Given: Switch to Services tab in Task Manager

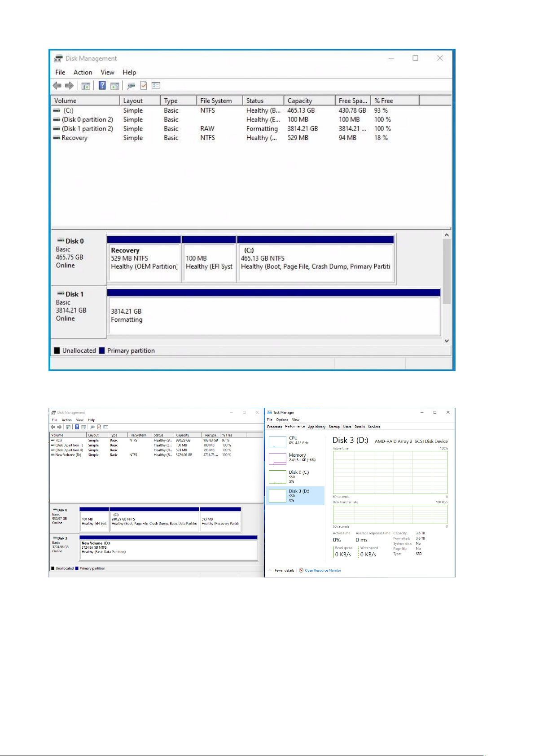Looking at the screenshot, I should (x=374, y=427).
